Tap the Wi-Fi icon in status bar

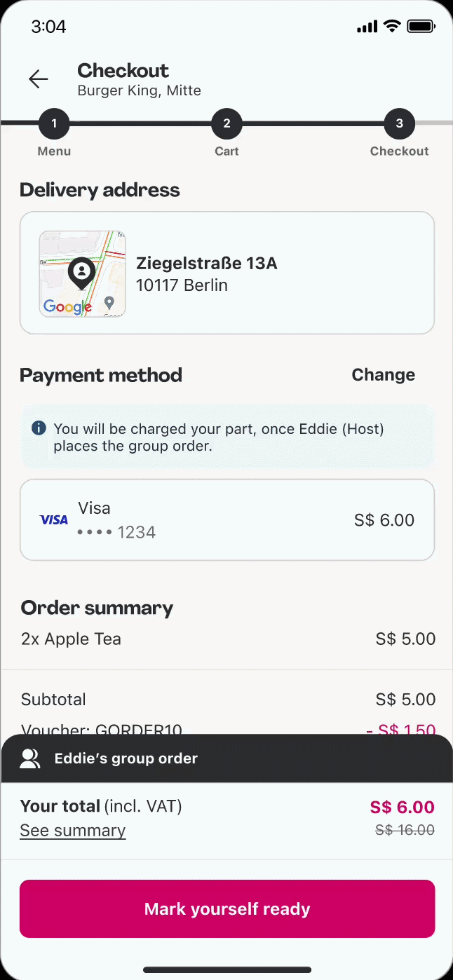click(x=391, y=27)
